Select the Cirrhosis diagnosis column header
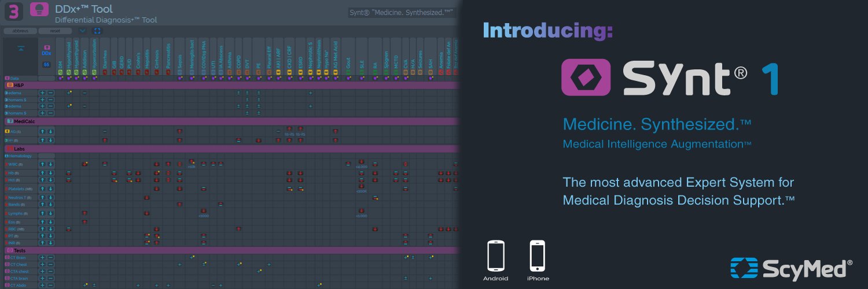 [x=157, y=57]
